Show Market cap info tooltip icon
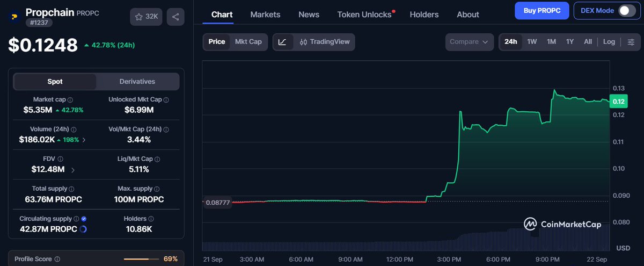The height and width of the screenshot is (266, 644). pos(70,100)
